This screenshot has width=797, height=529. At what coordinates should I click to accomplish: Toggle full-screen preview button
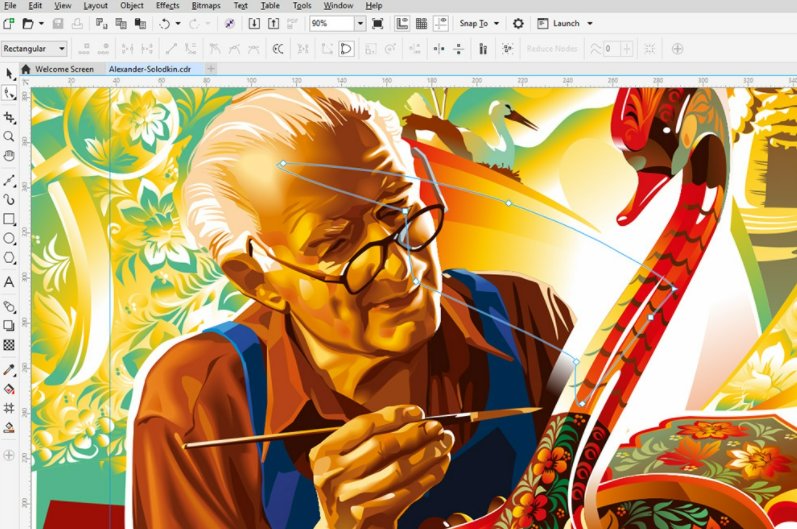pyautogui.click(x=377, y=23)
